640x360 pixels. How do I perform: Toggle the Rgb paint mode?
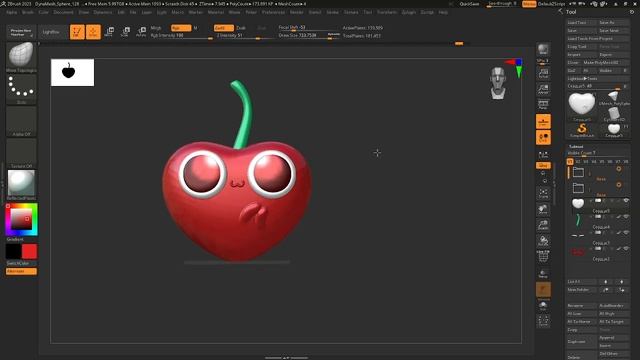point(181,28)
